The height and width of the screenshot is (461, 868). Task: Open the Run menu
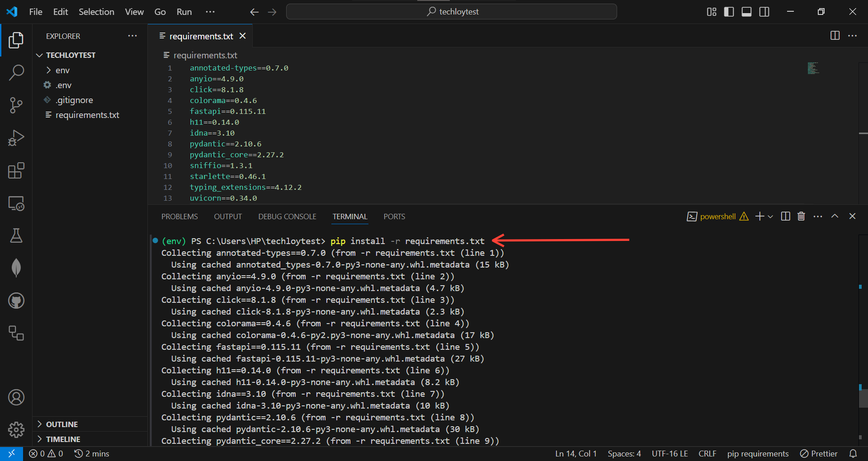(x=184, y=12)
